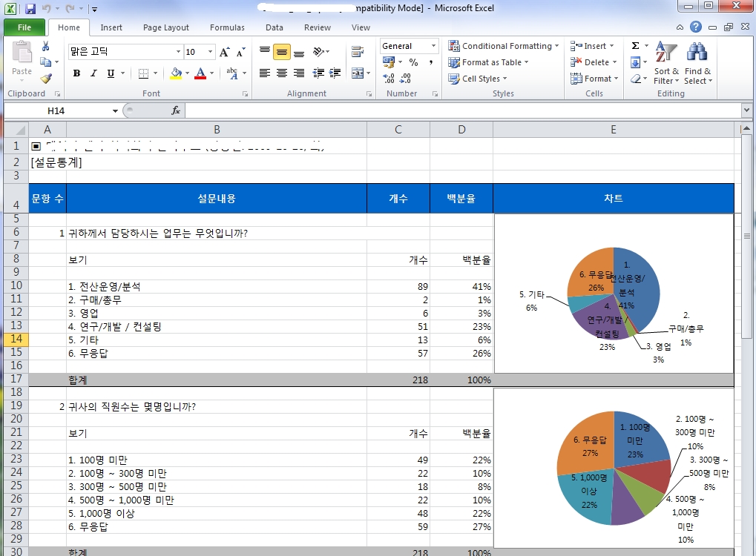Click the Insert Function fx icon

click(176, 110)
